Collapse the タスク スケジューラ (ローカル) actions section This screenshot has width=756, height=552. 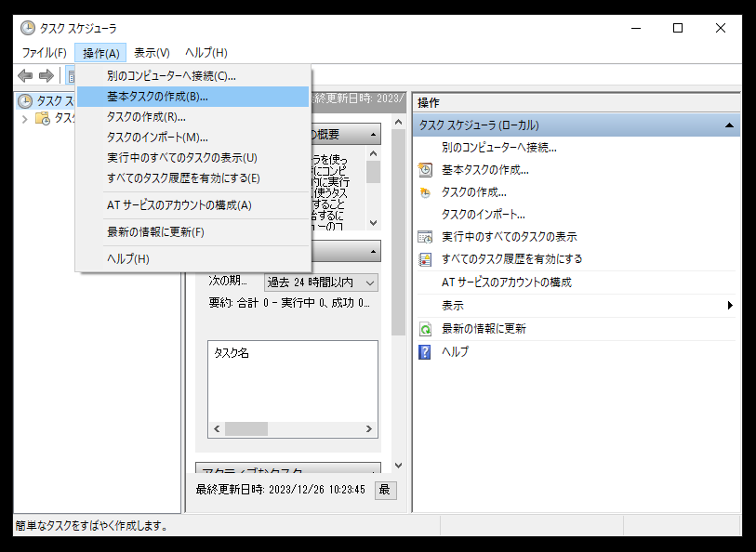pyautogui.click(x=729, y=125)
